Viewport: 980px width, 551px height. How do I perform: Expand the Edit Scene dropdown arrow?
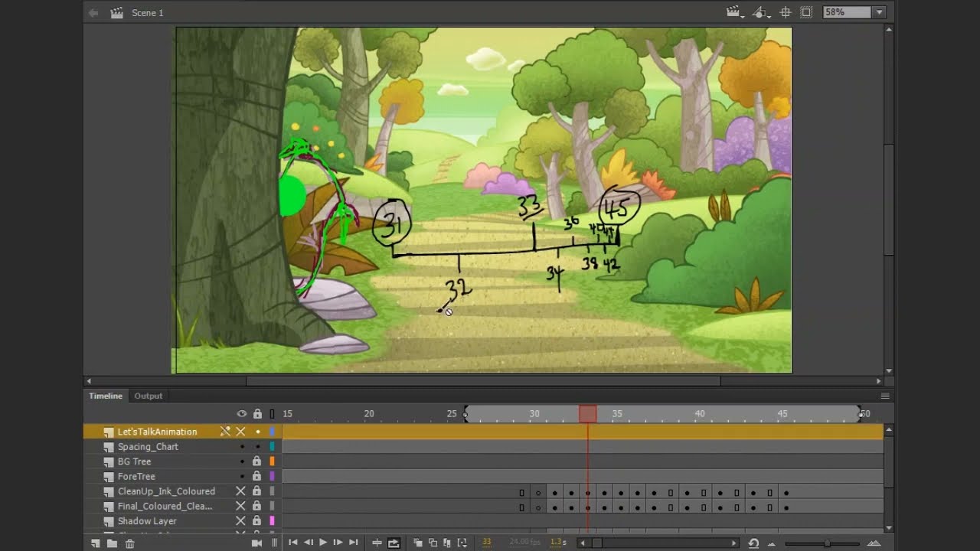[x=743, y=17]
